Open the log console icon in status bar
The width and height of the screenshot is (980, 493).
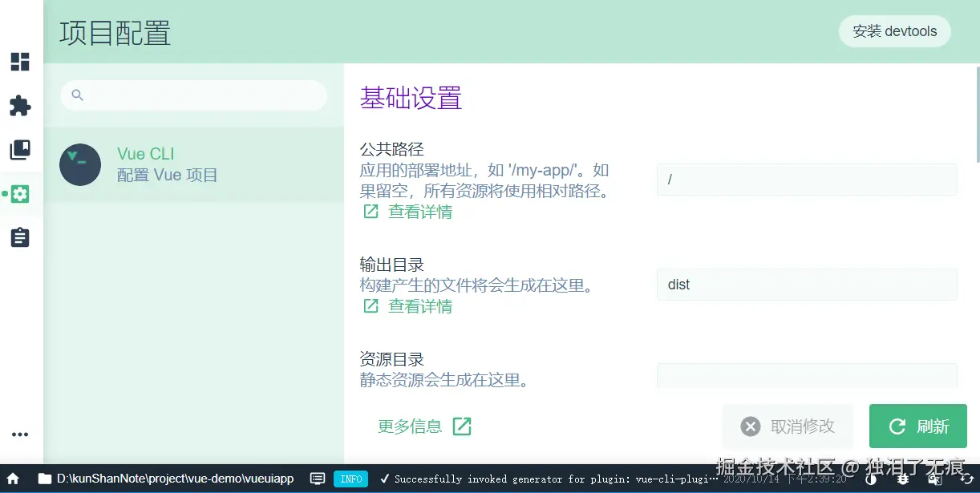point(318,479)
